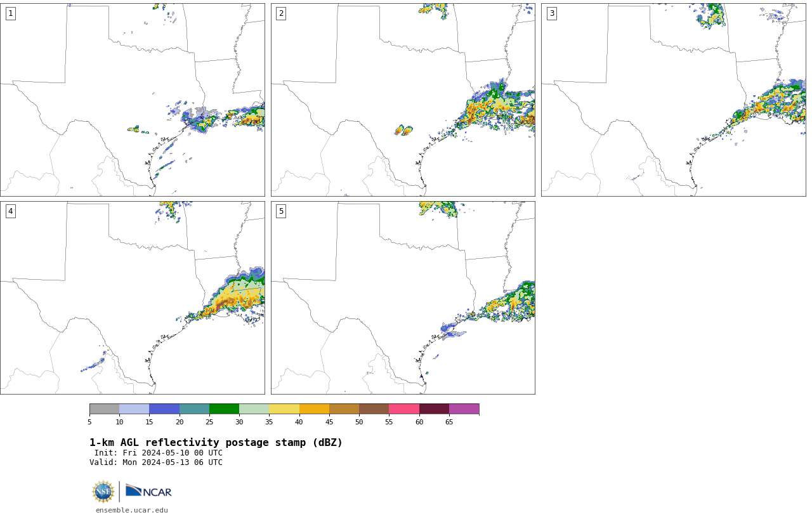Screen dimensions: 812x517
Task: Click the 'Valid: Mon 2024-05-13 06 UTC' line
Action: pos(156,462)
